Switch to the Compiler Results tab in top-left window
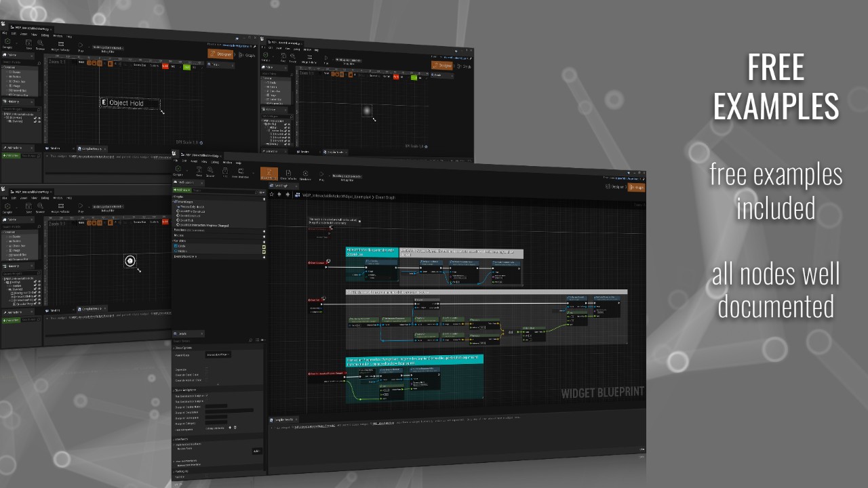This screenshot has height=488, width=868. [x=92, y=148]
